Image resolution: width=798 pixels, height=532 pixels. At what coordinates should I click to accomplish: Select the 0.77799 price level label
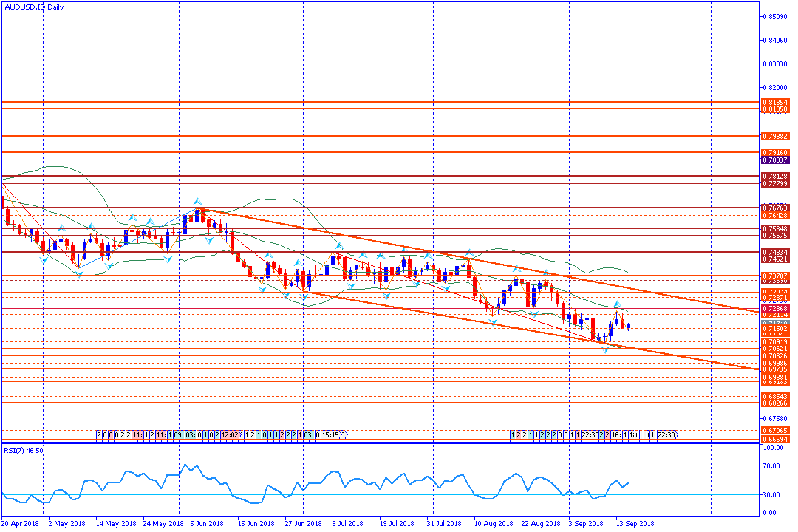click(x=774, y=184)
